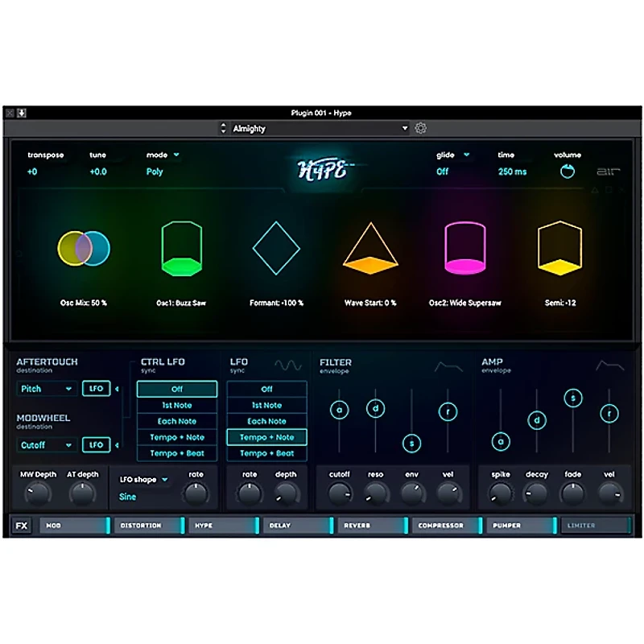This screenshot has height=644, width=644.
Task: Choose Tempo + Beat in LFO sync list
Action: tap(266, 453)
